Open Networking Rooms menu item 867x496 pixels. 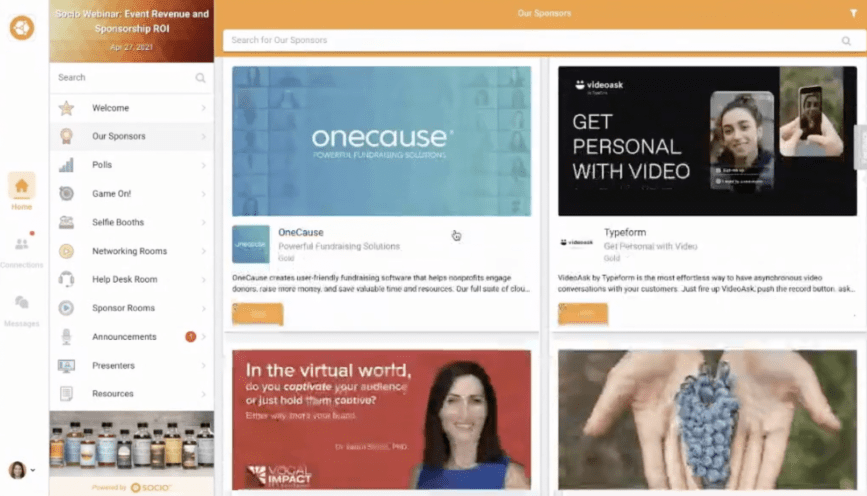tap(132, 251)
